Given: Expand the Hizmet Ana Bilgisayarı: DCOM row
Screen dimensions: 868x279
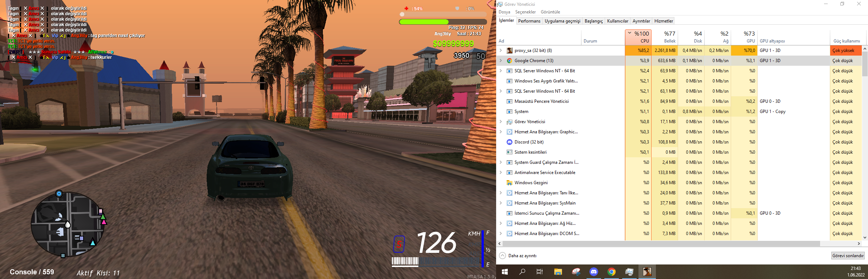Looking at the screenshot, I should 501,234.
